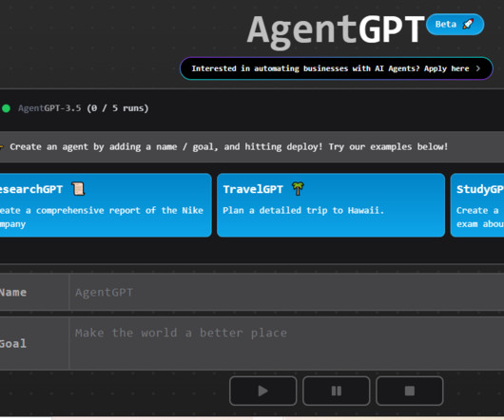Click 'Plan a detailed trip to Hawaii.' text
Viewport: 504px width, 420px height.
click(x=303, y=210)
